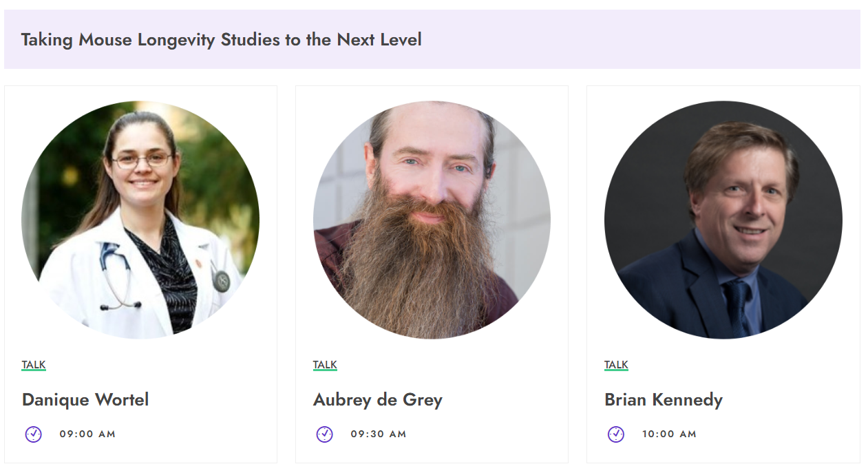Viewport: 868px width, 473px height.
Task: Click the clock icon beside 10:00 AM
Action: (616, 434)
